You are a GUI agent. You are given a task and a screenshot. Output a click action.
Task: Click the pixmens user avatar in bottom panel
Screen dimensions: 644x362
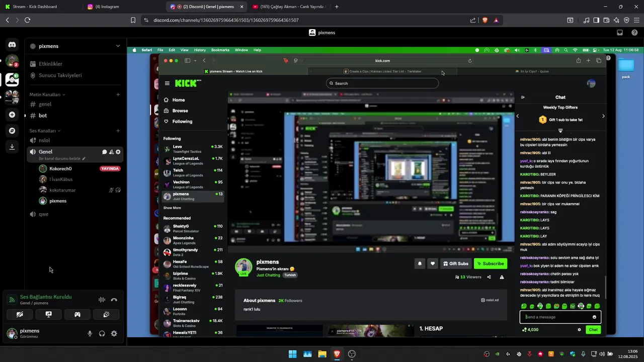click(12, 333)
